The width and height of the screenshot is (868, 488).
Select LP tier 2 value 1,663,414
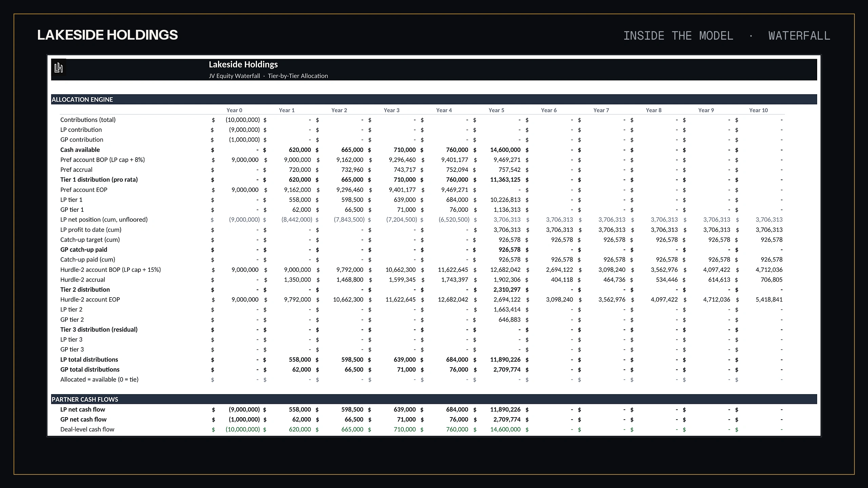point(507,309)
